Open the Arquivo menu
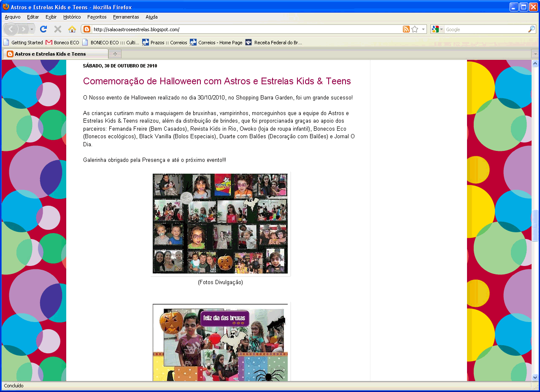Viewport: 540px width, 392px height. pos(13,17)
